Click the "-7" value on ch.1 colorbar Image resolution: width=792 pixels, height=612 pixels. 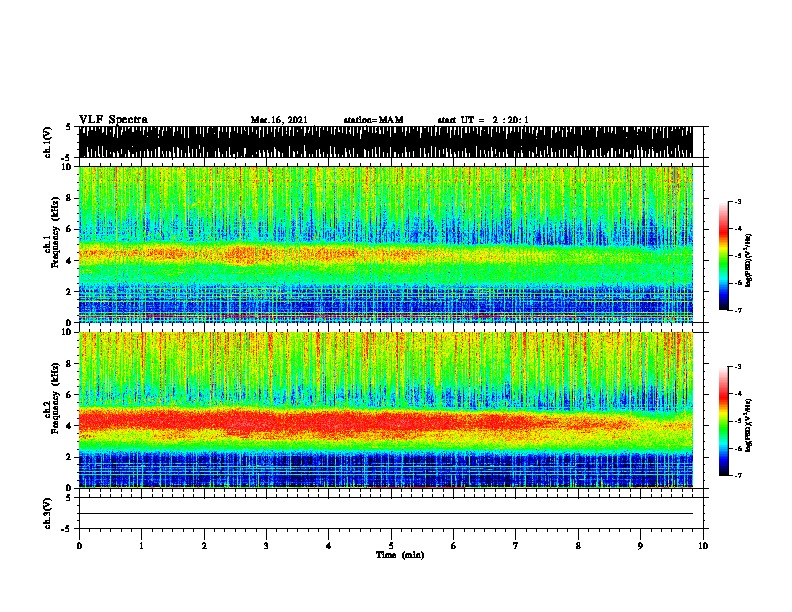tap(738, 310)
